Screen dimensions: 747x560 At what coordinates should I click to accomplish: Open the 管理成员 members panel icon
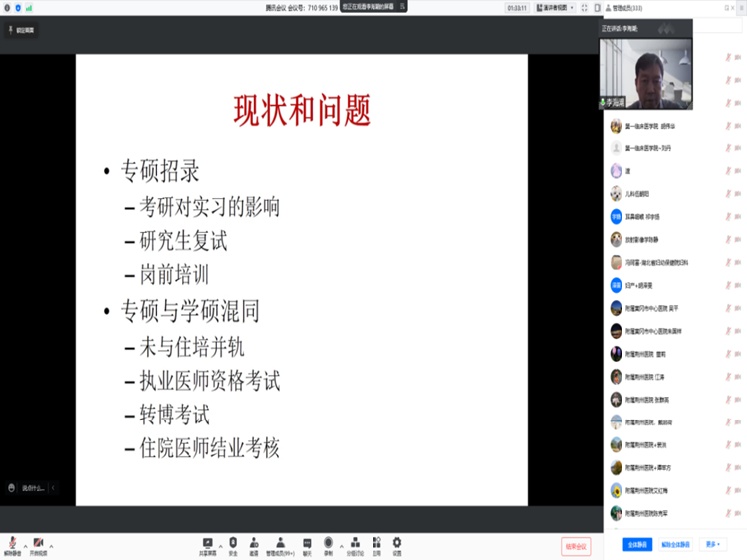(279, 542)
